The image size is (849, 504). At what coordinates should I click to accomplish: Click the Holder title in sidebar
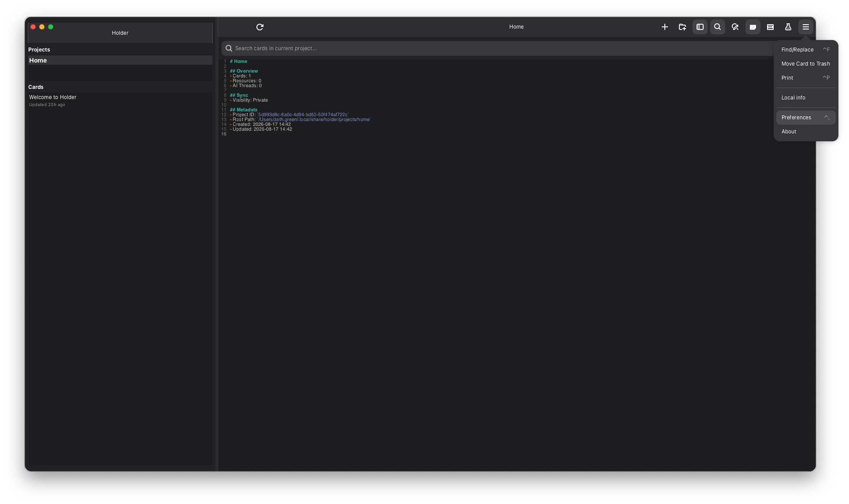point(120,33)
